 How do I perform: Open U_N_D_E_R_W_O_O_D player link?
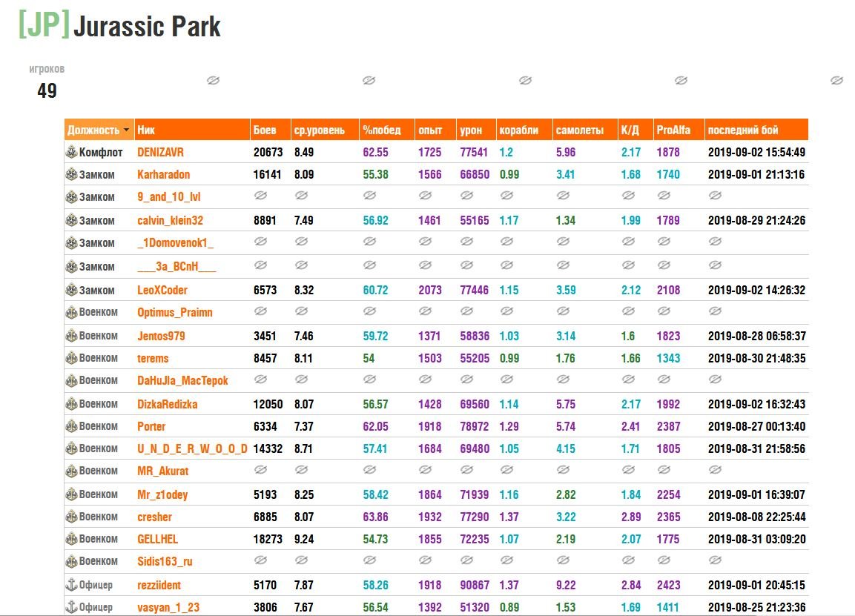click(193, 448)
